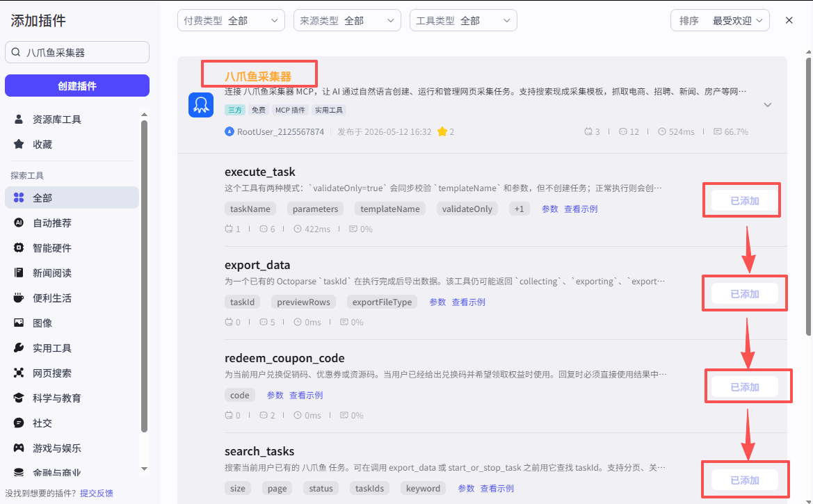Open the 付费类型 dropdown
Screen dimensions: 813x504
tap(232, 20)
